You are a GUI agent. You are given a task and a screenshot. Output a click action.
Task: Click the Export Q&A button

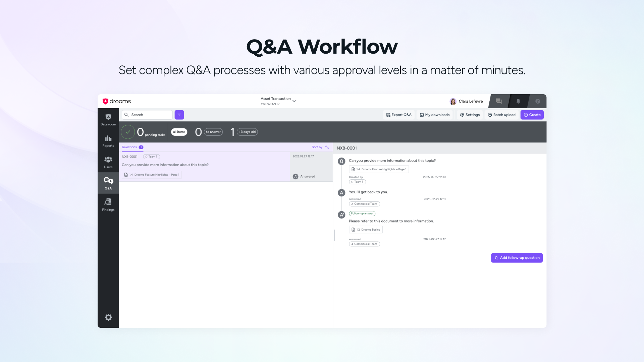click(x=398, y=115)
